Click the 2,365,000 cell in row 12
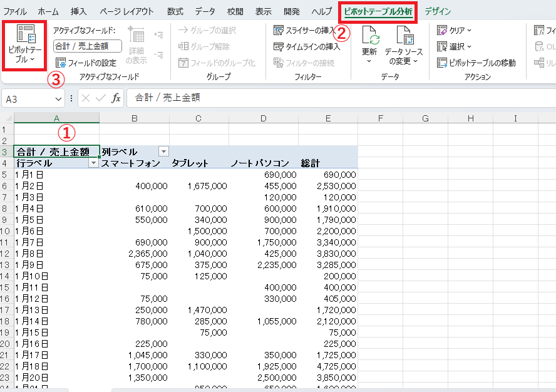Screen dimensions: 556x392 coord(135,254)
